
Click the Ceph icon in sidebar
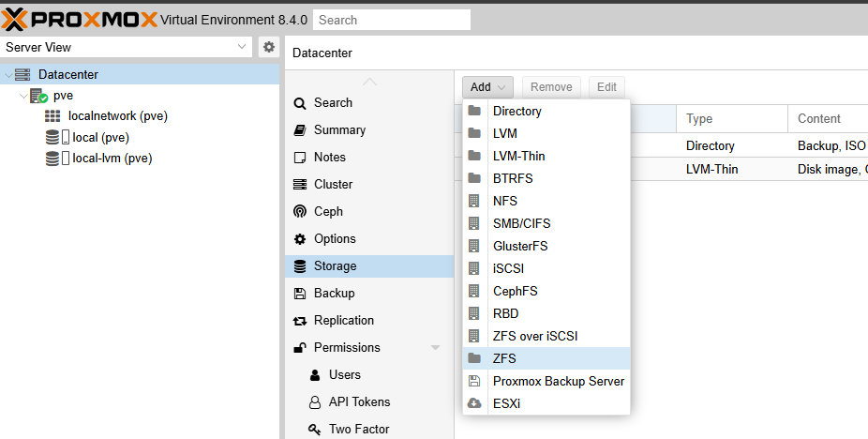tap(300, 212)
